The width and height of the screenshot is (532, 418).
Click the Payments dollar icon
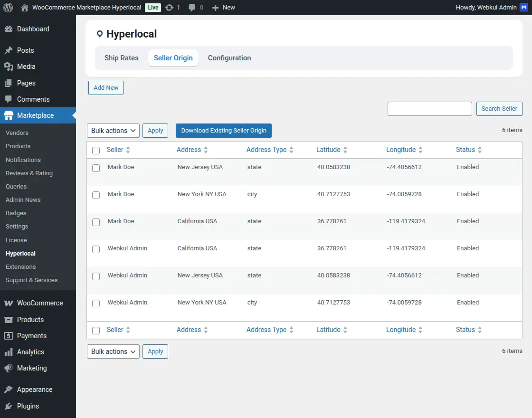coord(9,336)
